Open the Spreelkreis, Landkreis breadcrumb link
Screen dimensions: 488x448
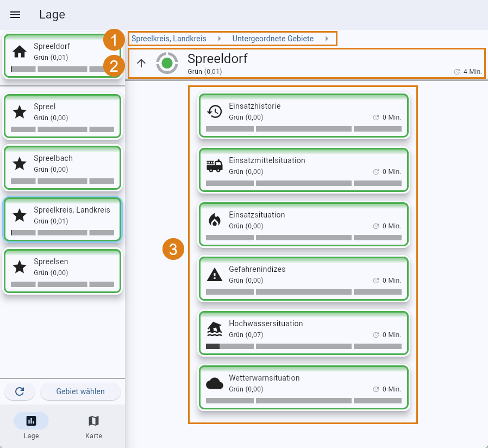168,39
